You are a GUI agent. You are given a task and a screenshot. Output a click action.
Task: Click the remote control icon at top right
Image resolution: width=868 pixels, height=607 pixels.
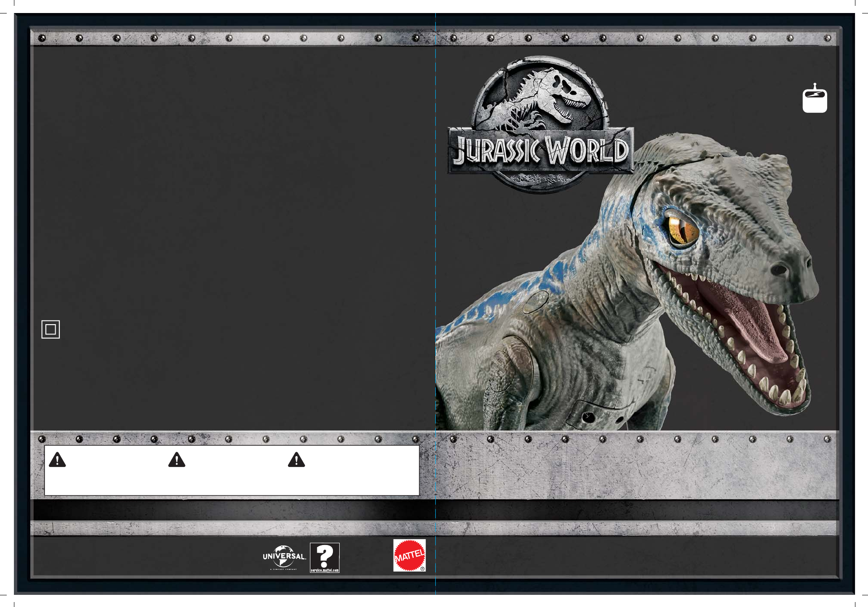(815, 98)
